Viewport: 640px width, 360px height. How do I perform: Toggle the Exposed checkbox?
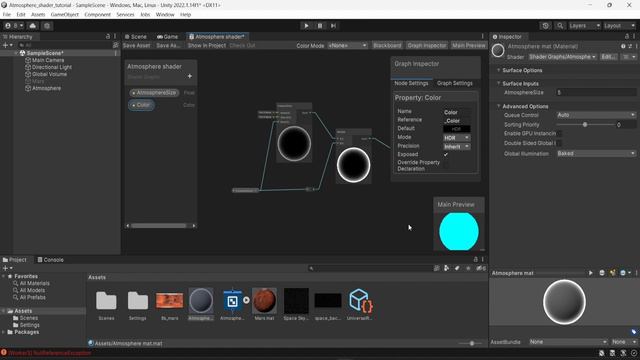click(x=446, y=154)
